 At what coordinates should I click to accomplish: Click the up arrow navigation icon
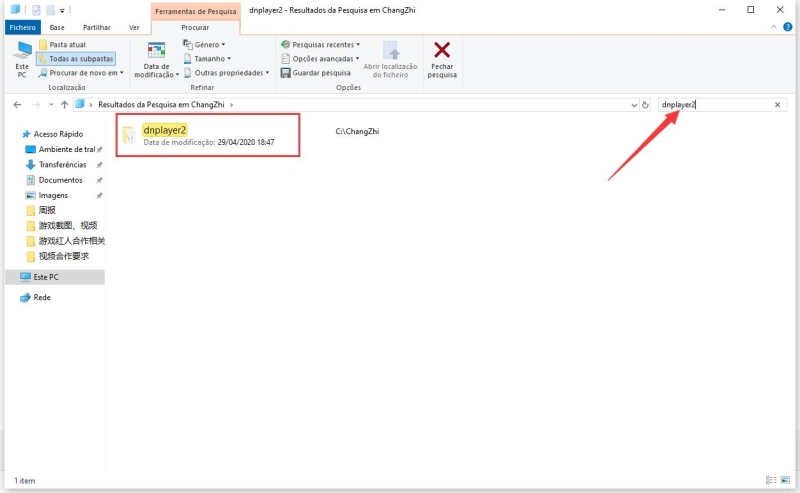tap(64, 104)
